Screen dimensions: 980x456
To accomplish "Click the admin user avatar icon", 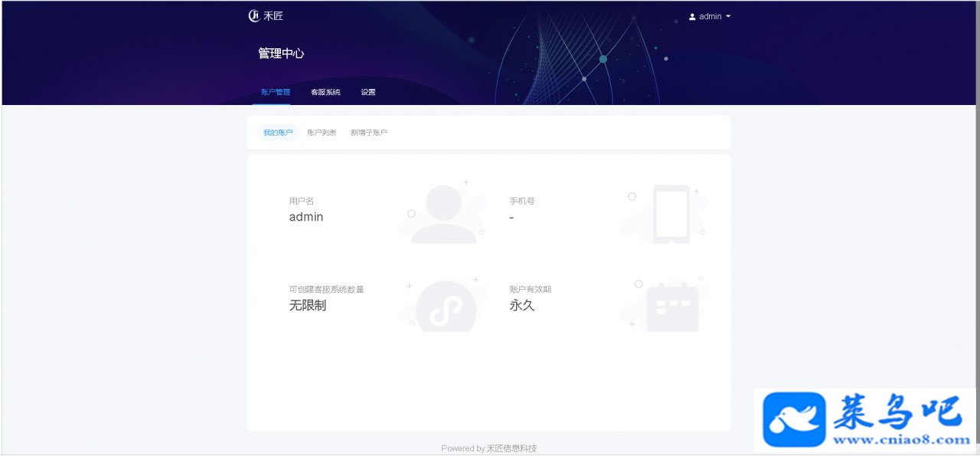I will click(692, 17).
